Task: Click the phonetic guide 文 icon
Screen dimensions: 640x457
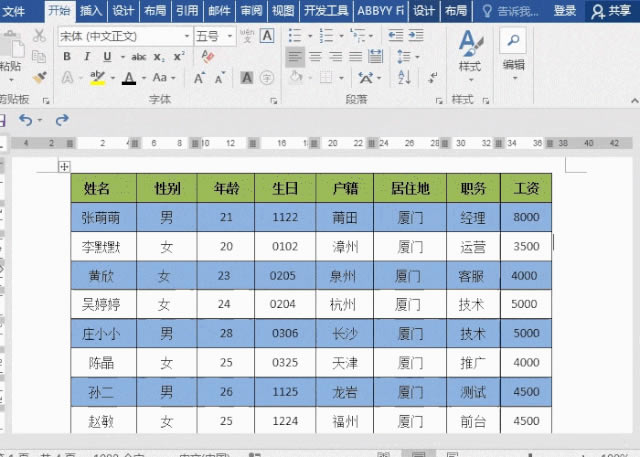Action: (x=247, y=36)
